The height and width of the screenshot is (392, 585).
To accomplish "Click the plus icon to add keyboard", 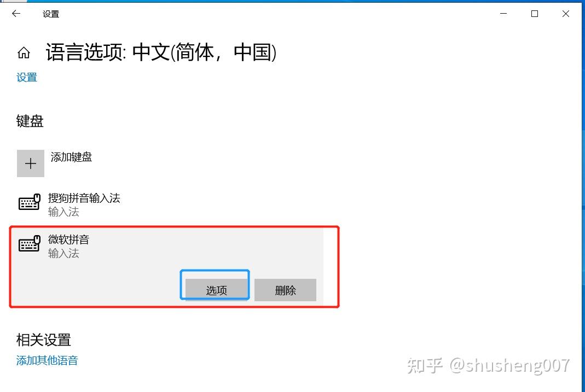I will coord(31,163).
